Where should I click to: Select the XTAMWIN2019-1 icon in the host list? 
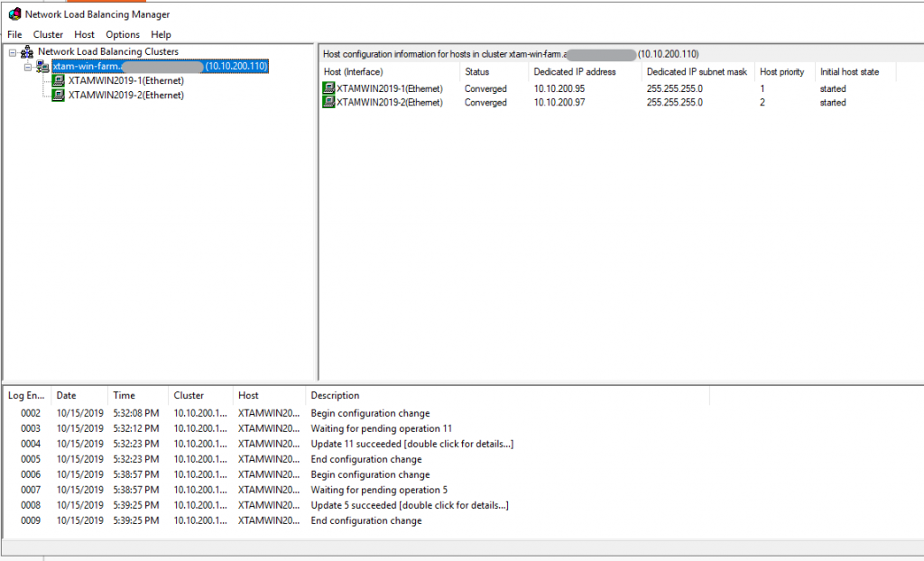(328, 88)
